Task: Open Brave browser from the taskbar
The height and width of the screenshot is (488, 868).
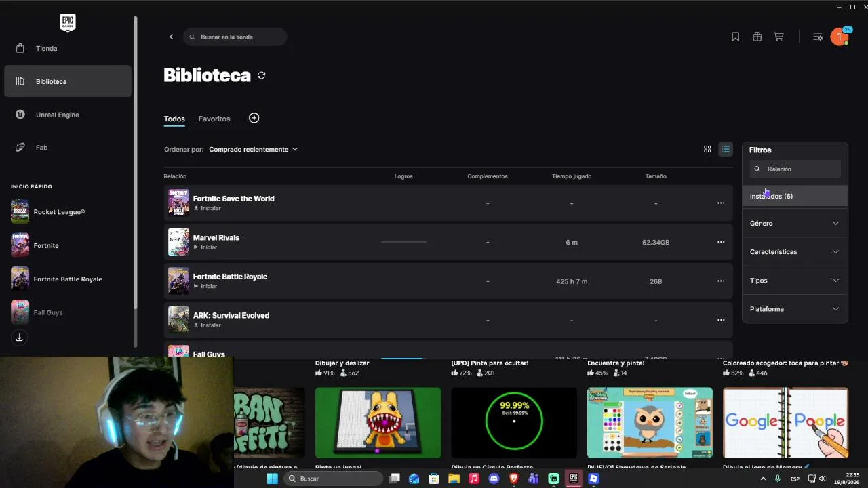Action: [513, 479]
